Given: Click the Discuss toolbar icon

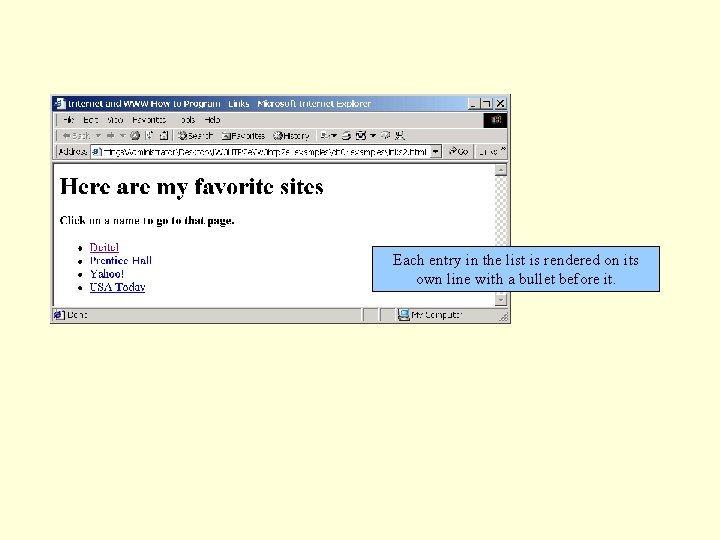Looking at the screenshot, I should click(x=386, y=135).
